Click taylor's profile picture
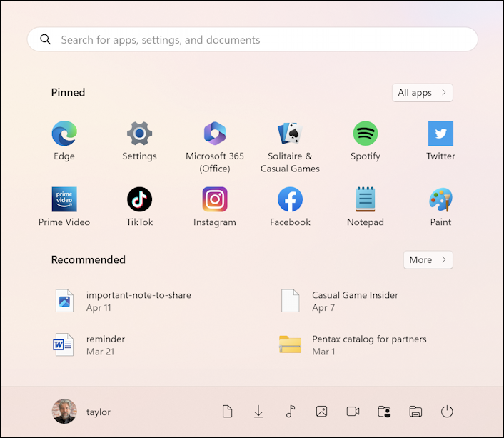This screenshot has width=504, height=438. pyautogui.click(x=64, y=411)
